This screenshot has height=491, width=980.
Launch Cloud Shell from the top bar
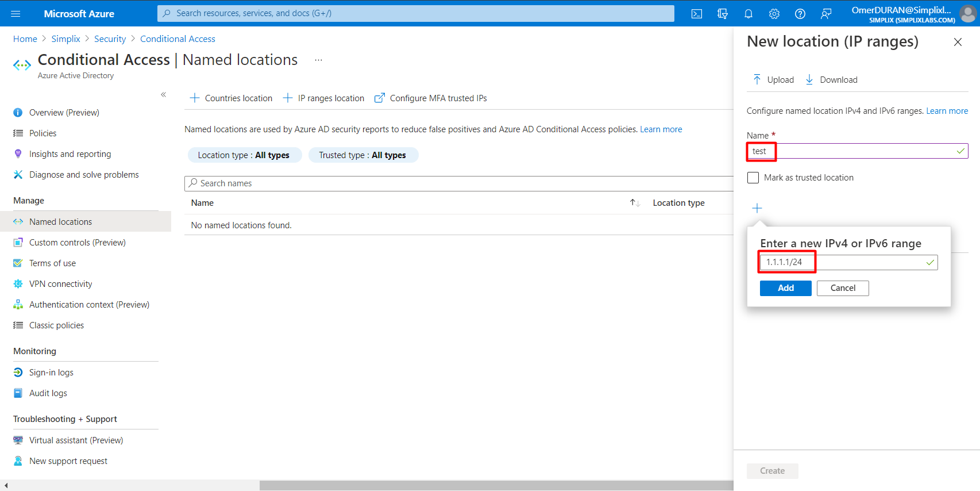click(x=697, y=14)
